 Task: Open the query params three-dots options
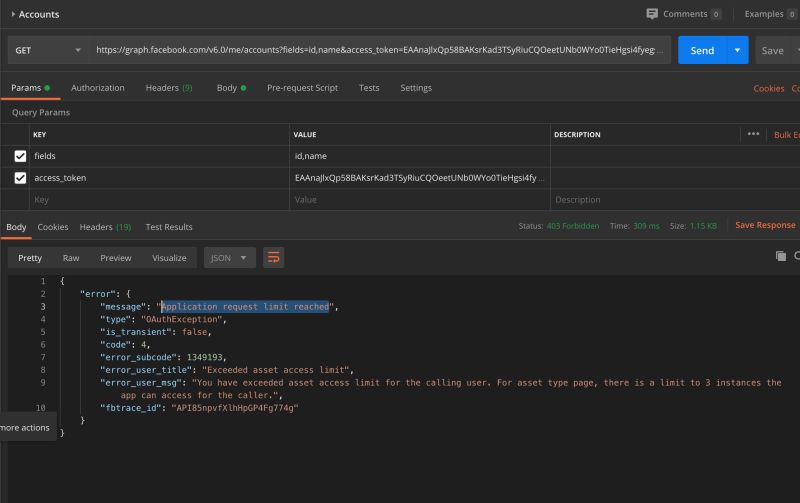753,134
